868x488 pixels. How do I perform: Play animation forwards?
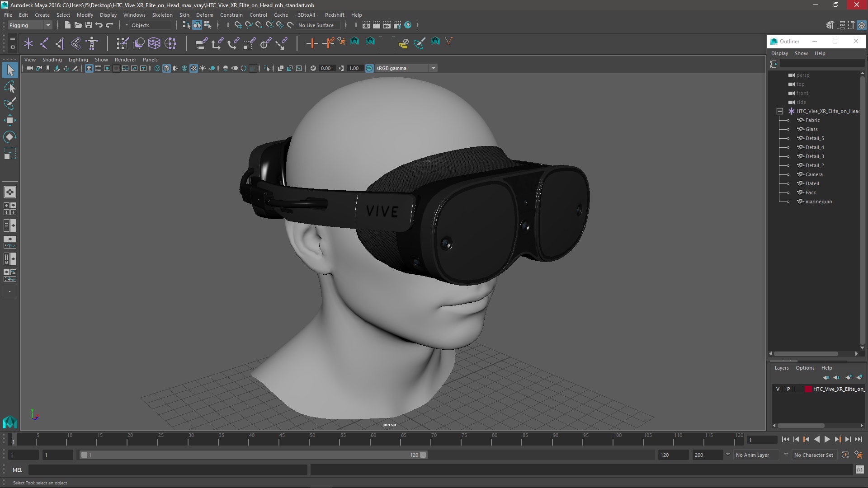(x=827, y=439)
